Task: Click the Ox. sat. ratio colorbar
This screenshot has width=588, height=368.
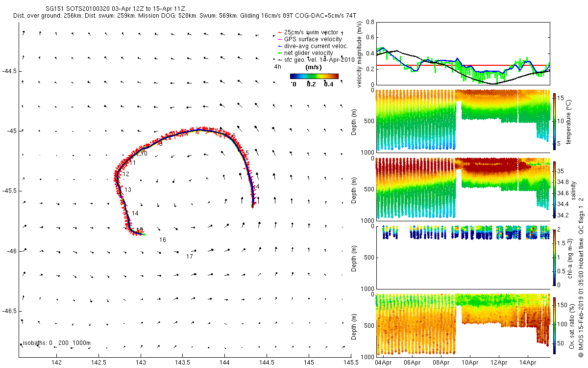Action: point(555,325)
